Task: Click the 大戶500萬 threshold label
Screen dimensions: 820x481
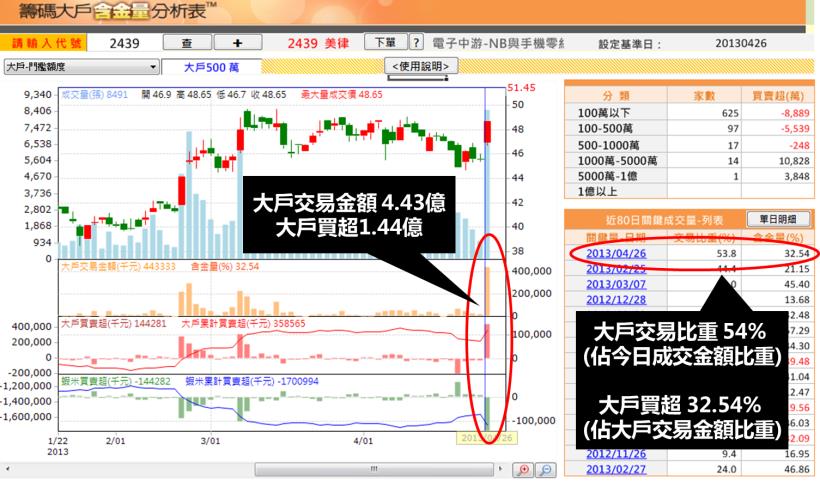Action: click(211, 67)
